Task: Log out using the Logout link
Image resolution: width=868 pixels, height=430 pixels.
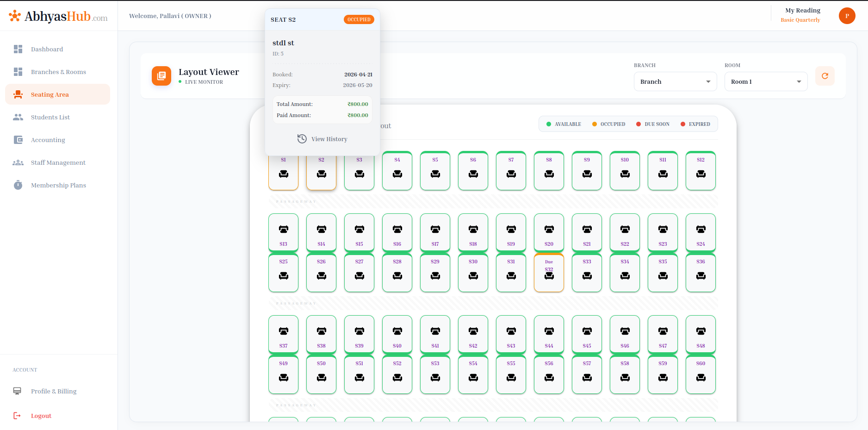Action: pyautogui.click(x=41, y=416)
